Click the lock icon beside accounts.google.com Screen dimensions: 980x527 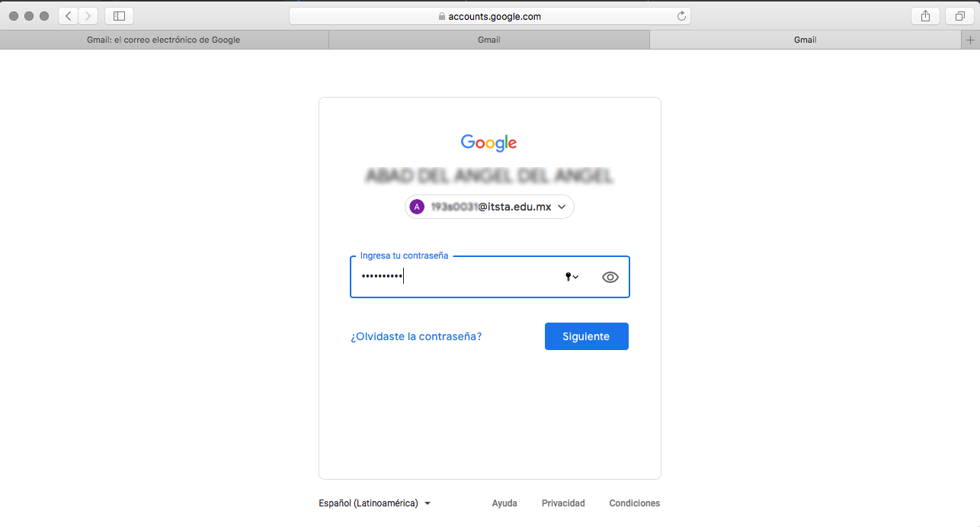(x=441, y=16)
